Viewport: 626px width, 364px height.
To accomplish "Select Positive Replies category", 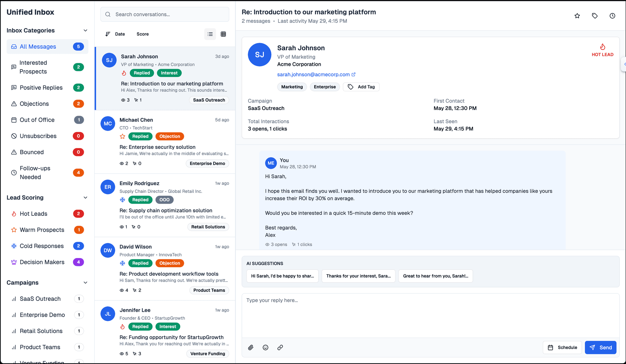I will tap(47, 87).
